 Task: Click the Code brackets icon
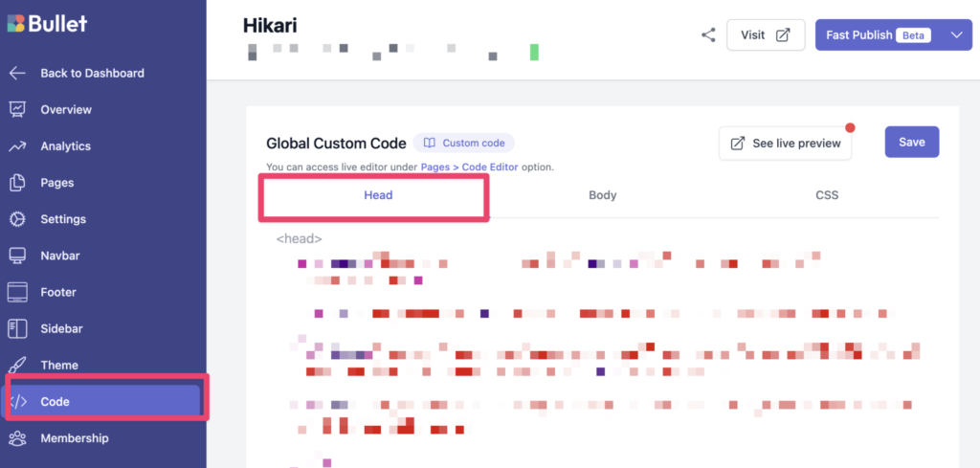17,402
